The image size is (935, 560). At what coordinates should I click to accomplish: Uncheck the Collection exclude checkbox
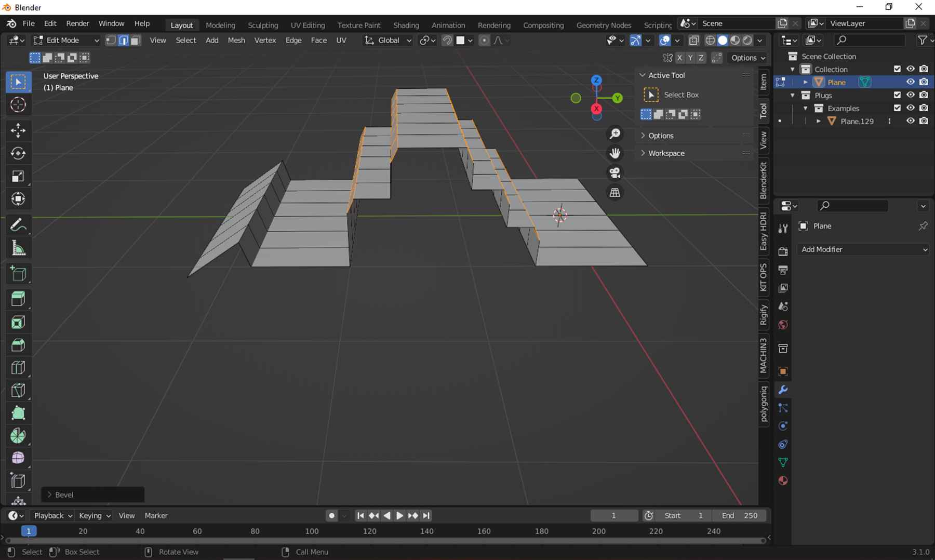point(897,69)
